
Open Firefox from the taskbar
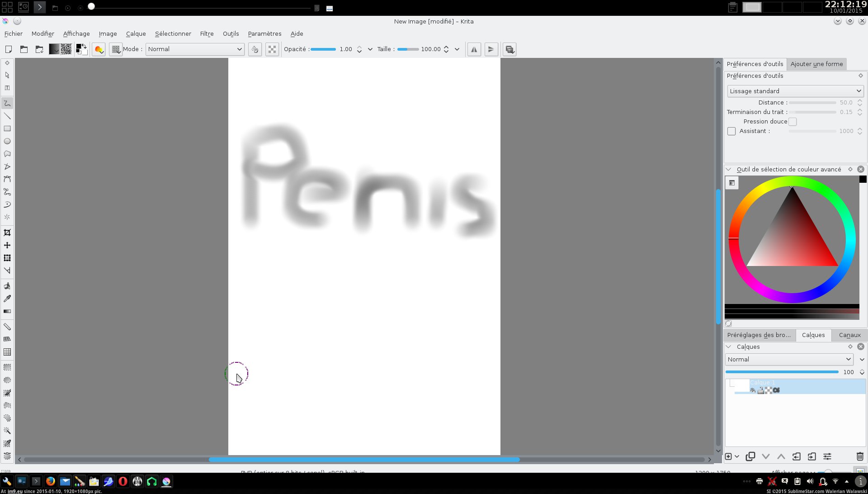[x=51, y=481]
